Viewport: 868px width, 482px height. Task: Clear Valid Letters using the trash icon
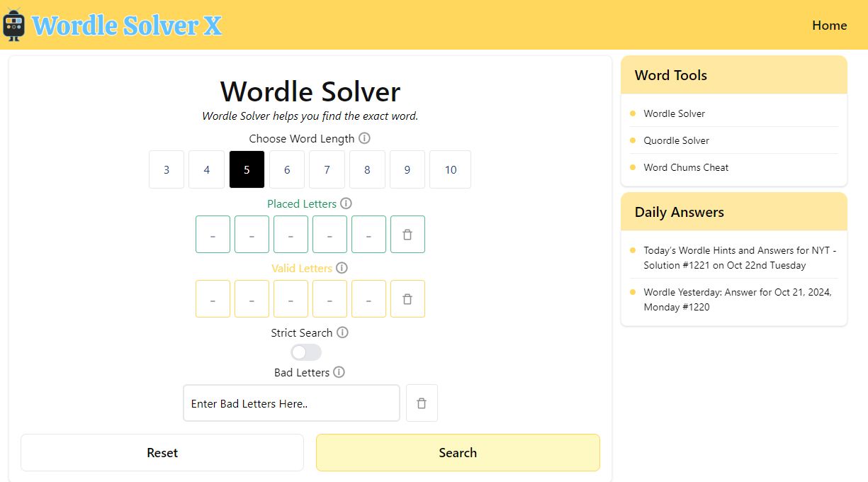pos(407,298)
